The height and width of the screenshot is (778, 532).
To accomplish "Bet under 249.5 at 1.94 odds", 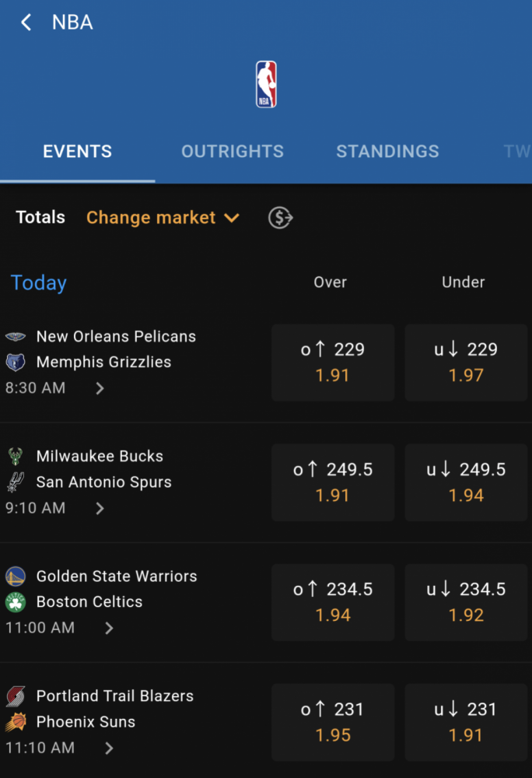I will click(466, 483).
